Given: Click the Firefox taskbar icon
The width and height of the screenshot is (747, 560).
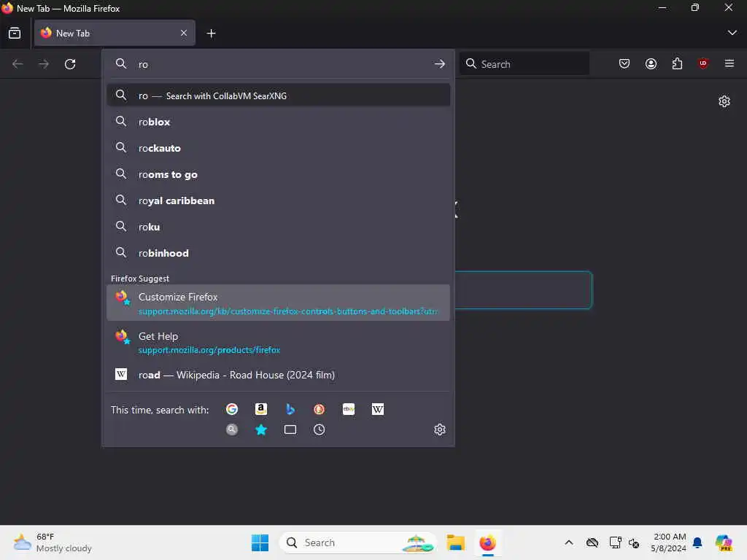Looking at the screenshot, I should click(488, 542).
